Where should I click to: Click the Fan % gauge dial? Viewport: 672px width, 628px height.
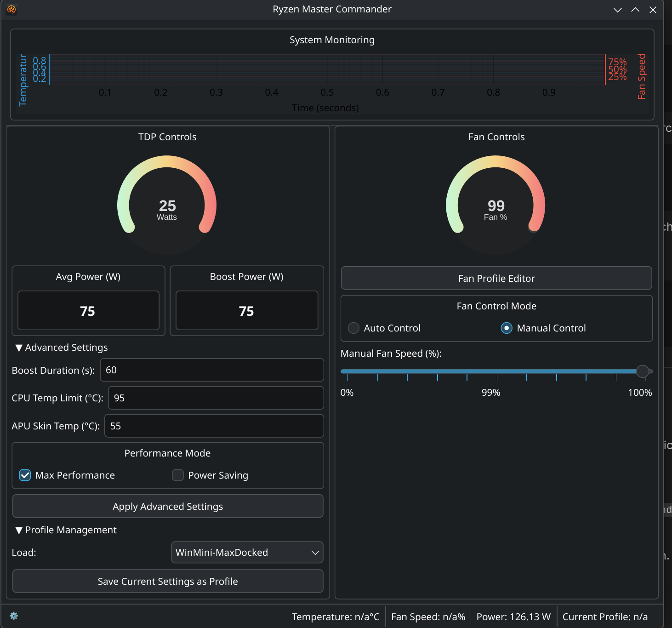(495, 205)
